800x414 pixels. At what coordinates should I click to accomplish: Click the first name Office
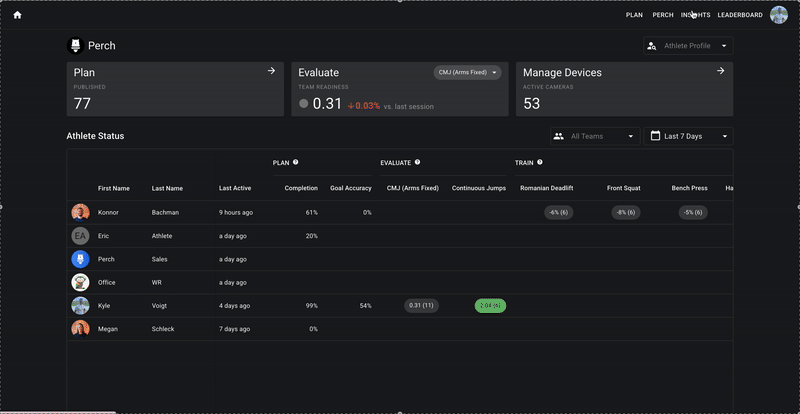coord(107,282)
